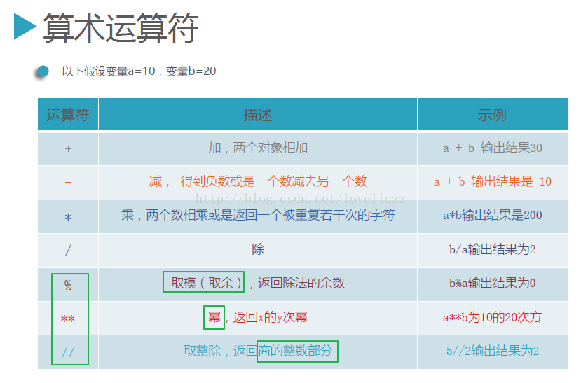Click the 描述 column header

click(258, 115)
